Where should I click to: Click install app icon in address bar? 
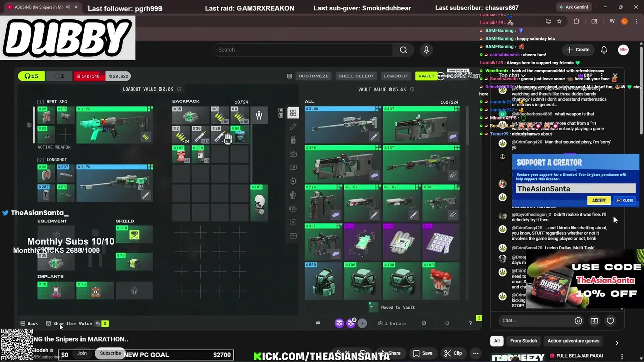[548, 21]
